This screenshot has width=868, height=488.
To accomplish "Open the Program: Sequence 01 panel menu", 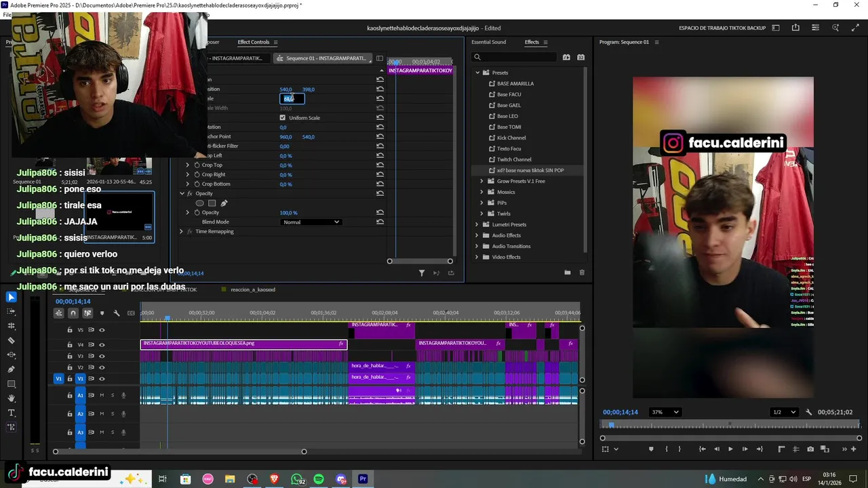I will (656, 42).
